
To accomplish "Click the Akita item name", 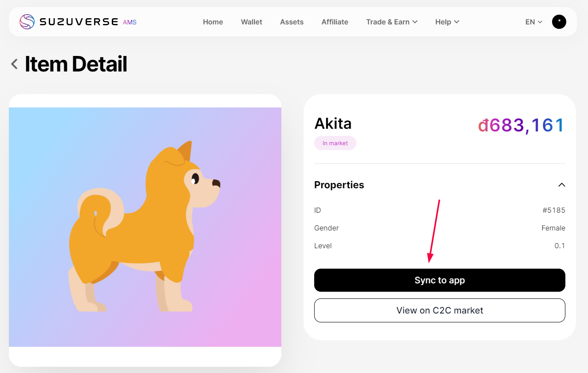I will [x=333, y=123].
